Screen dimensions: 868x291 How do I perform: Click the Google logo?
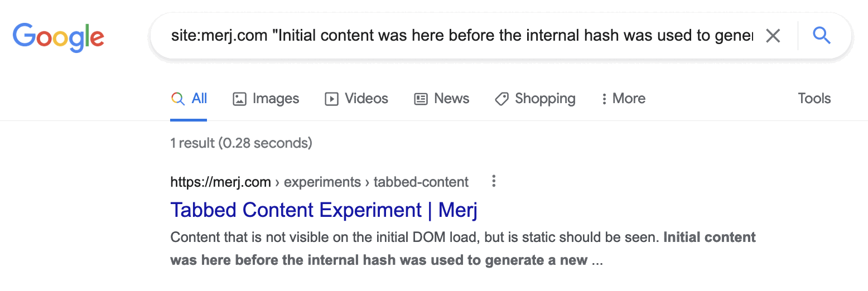(58, 36)
